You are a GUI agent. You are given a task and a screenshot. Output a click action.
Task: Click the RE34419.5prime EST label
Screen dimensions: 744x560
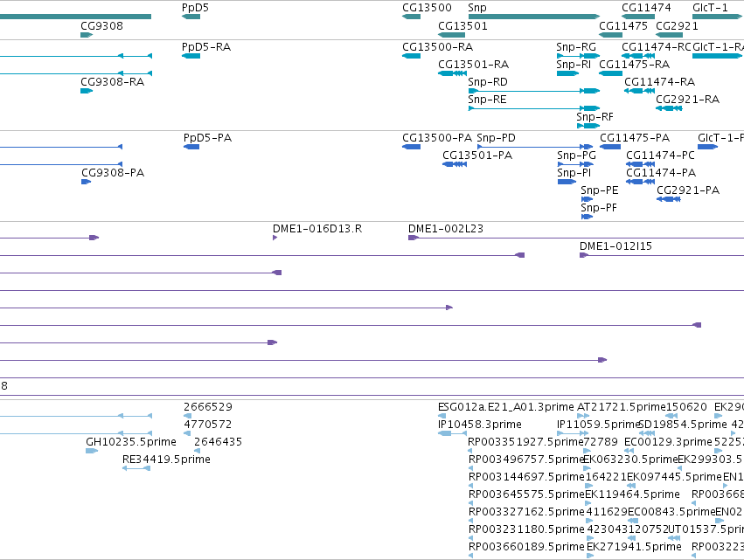[166, 459]
